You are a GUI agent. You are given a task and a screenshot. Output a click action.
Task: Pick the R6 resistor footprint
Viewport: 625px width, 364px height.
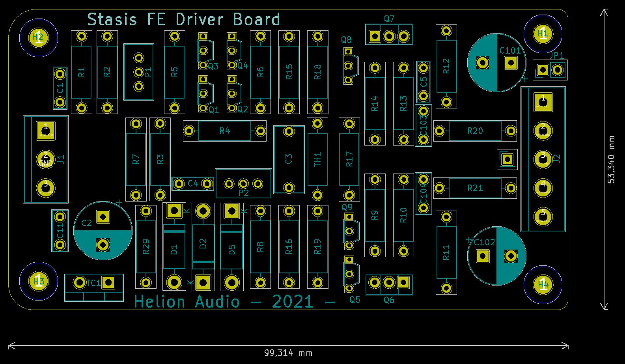(x=260, y=72)
